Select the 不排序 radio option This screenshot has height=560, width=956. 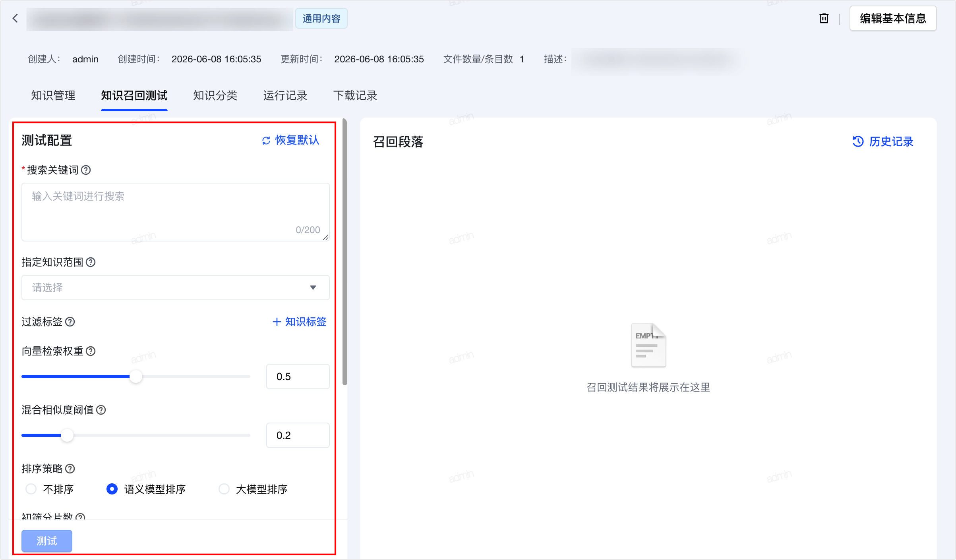point(31,489)
